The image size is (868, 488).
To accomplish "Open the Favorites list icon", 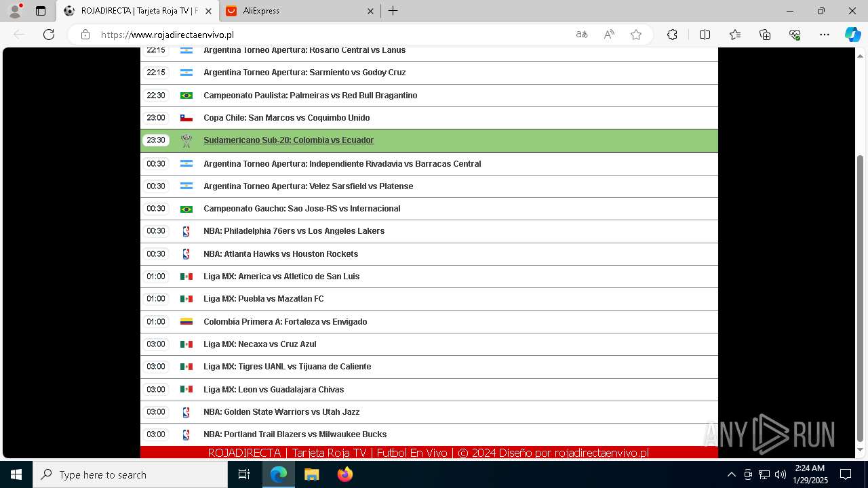I will coord(735,35).
